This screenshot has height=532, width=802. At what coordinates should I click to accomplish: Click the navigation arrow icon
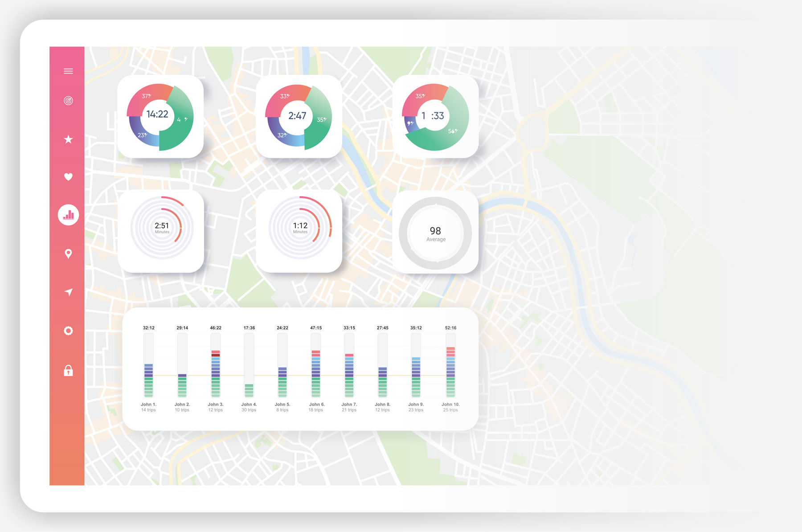click(x=68, y=292)
